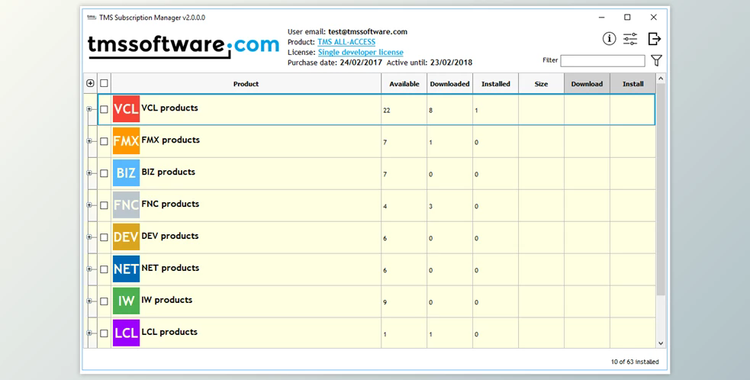Click the Available column header
The image size is (750, 380).
pyautogui.click(x=404, y=84)
